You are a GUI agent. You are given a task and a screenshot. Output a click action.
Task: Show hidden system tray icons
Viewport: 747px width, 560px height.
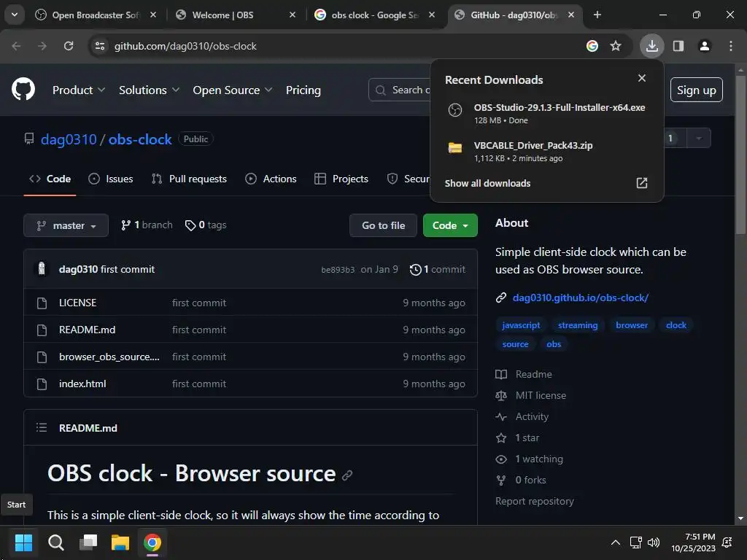(x=616, y=542)
